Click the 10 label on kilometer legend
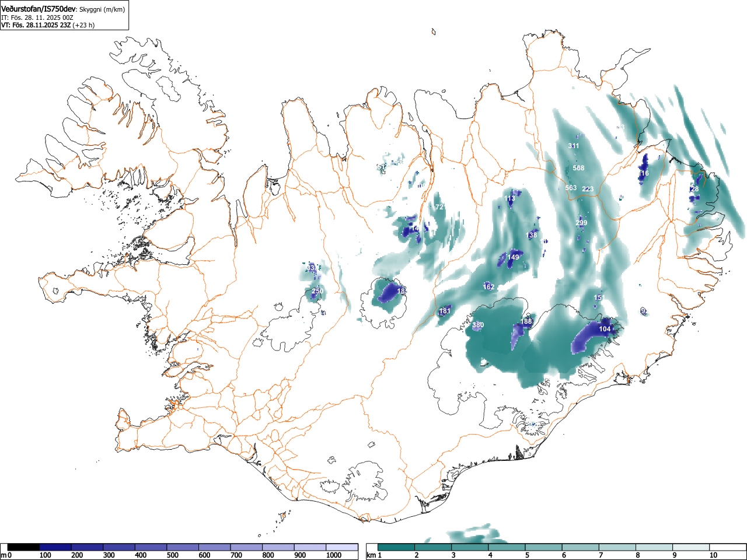Image resolution: width=747 pixels, height=560 pixels. (x=713, y=555)
